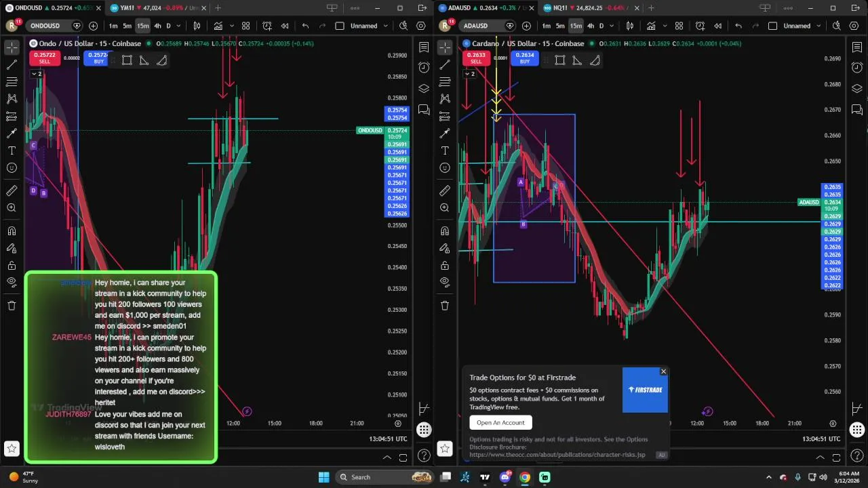Expand the bottom panel chevron in ADAUSD window
The height and width of the screenshot is (488, 868).
tap(820, 457)
